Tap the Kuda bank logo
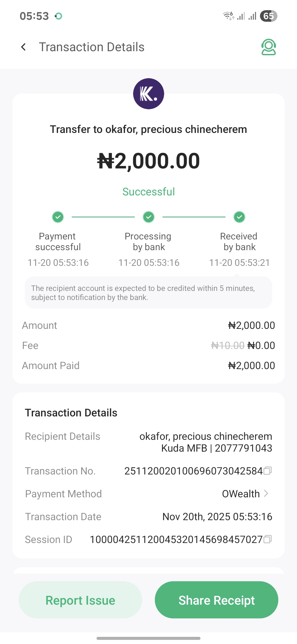 [x=148, y=94]
